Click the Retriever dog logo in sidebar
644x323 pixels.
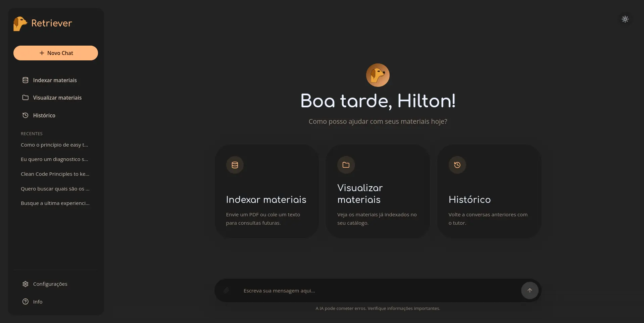click(x=20, y=23)
